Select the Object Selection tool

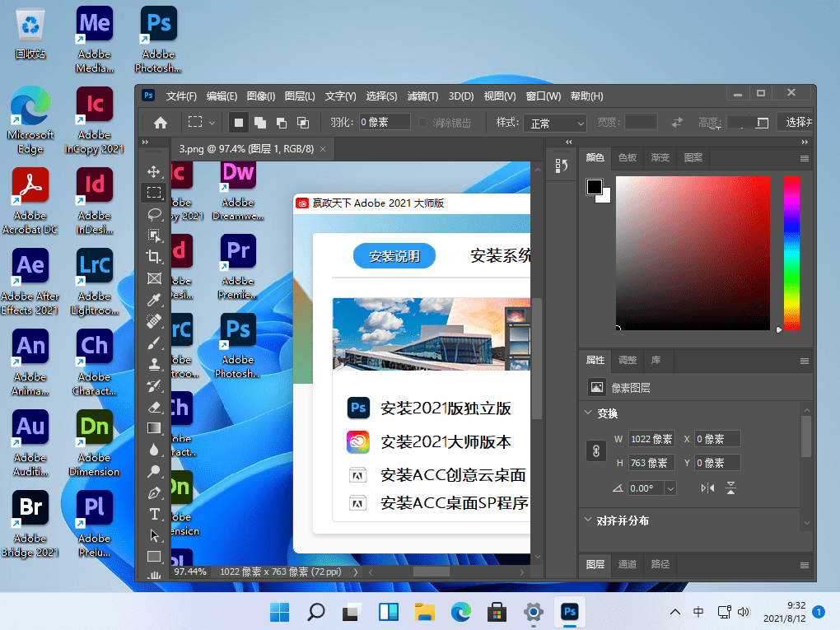point(154,236)
